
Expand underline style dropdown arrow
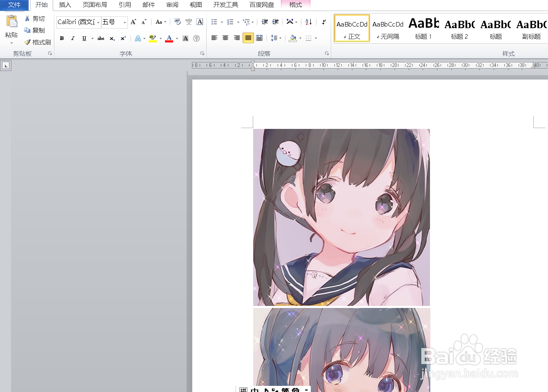pyautogui.click(x=92, y=38)
